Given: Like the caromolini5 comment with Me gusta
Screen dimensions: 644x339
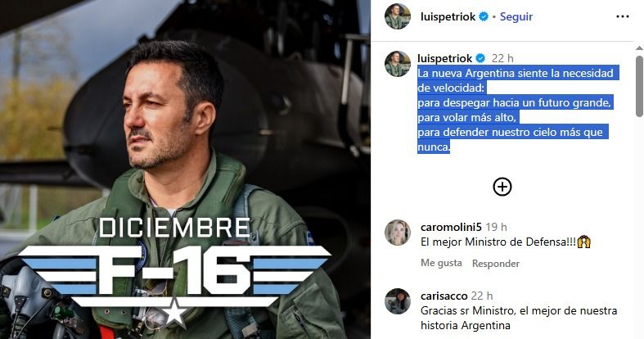Looking at the screenshot, I should 441,263.
